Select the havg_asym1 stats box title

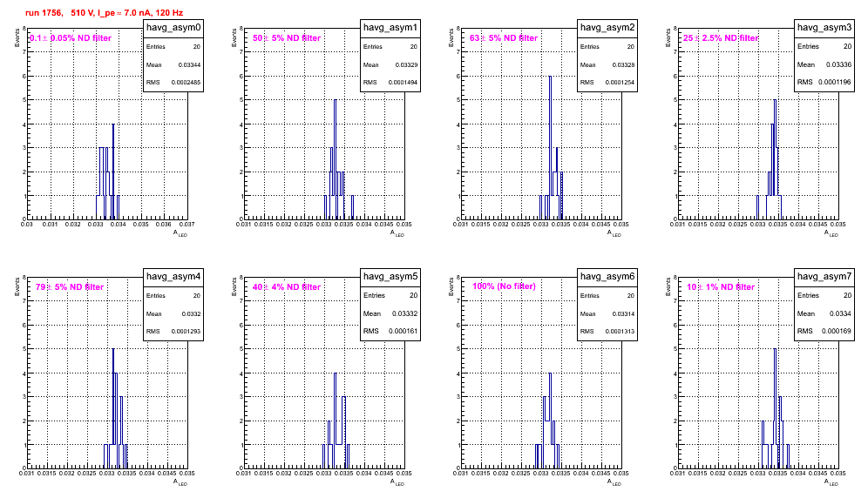(x=390, y=27)
